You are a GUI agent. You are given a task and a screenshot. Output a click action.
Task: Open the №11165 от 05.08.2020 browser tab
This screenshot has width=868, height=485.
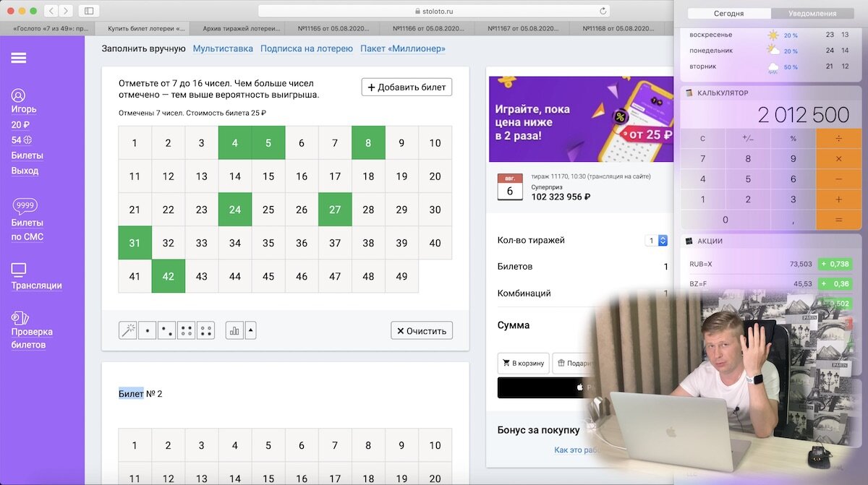pyautogui.click(x=334, y=28)
